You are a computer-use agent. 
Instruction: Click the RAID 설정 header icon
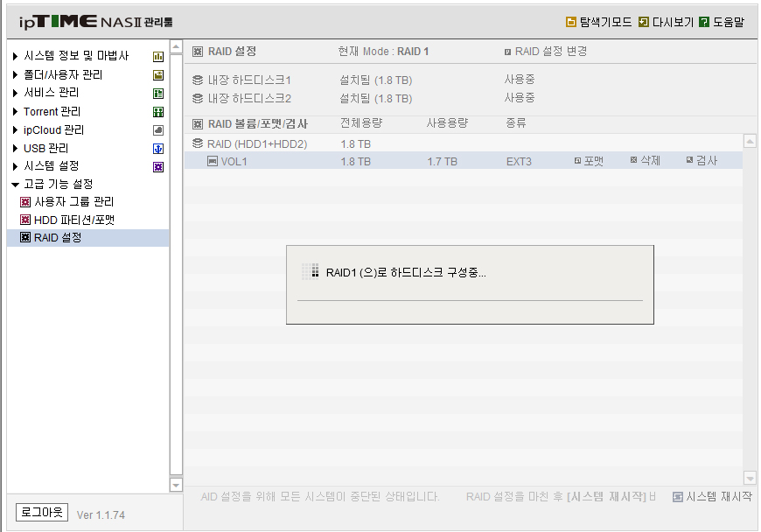coord(198,52)
